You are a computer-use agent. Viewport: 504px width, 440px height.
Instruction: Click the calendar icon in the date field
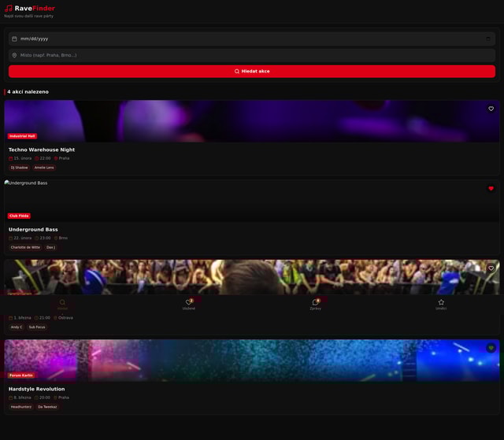(14, 39)
